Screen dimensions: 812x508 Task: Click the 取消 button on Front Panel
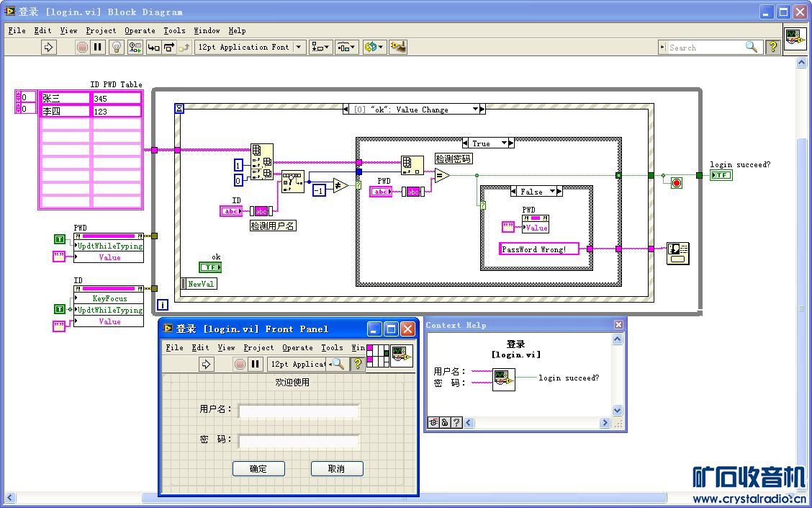coord(337,468)
